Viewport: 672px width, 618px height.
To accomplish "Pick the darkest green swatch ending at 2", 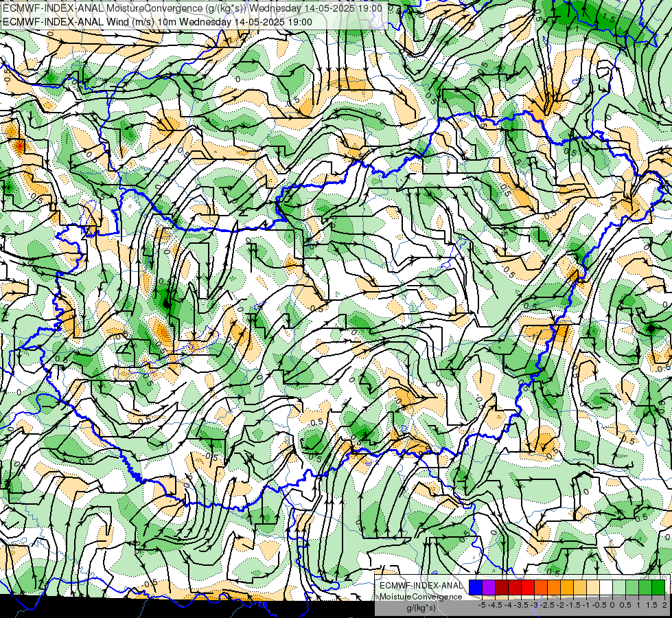I will [658, 588].
